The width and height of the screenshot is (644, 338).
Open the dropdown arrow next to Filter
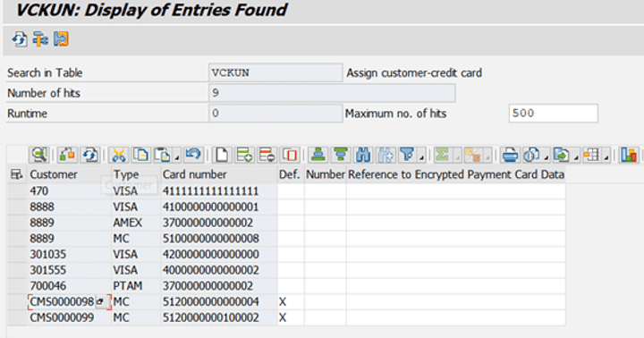(421, 156)
